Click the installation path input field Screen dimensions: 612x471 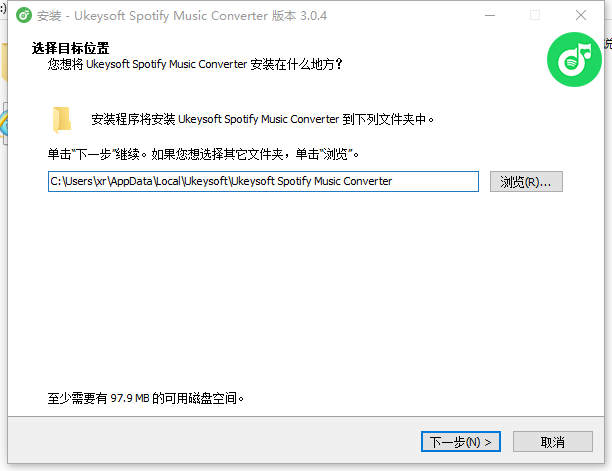pos(263,181)
